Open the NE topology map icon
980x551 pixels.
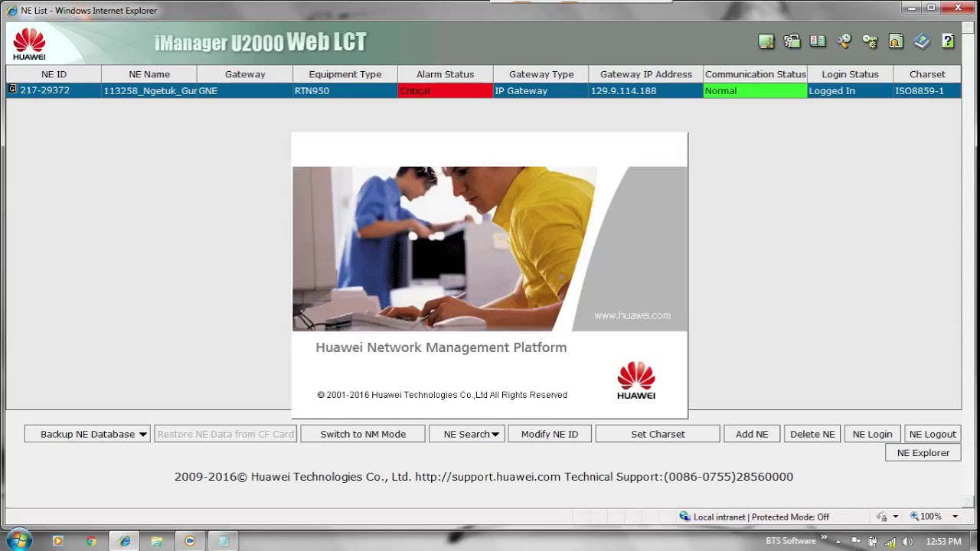coord(766,41)
